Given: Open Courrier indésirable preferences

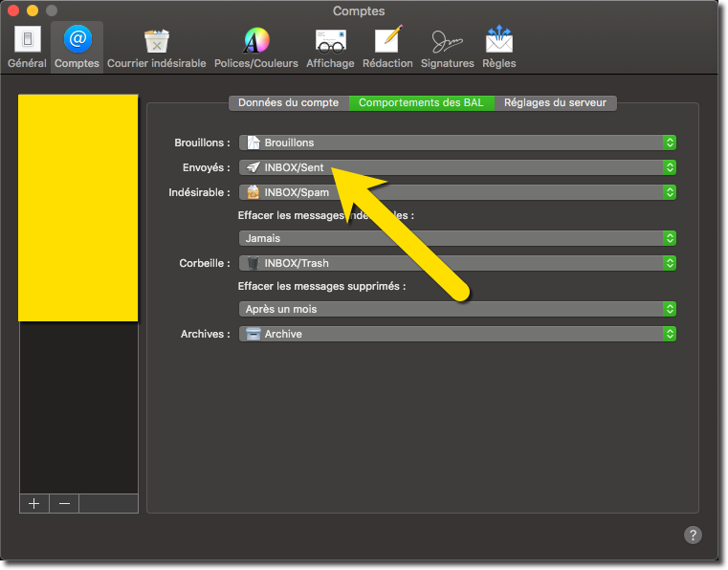Looking at the screenshot, I should pos(156,47).
